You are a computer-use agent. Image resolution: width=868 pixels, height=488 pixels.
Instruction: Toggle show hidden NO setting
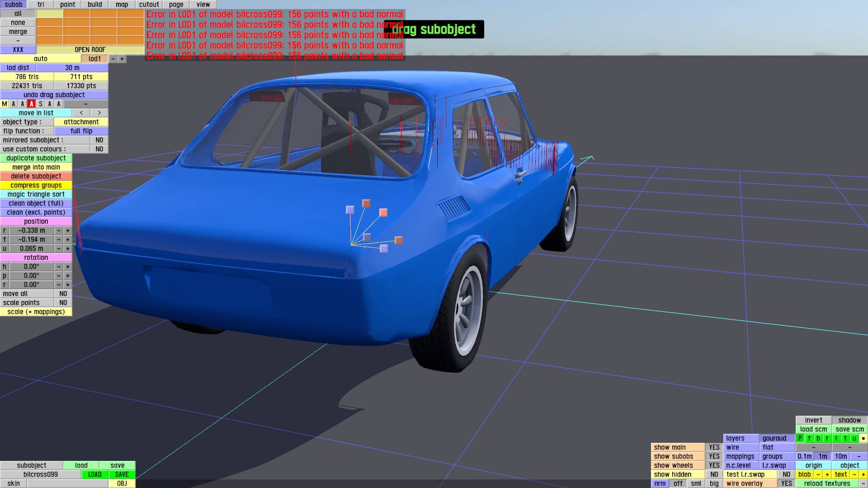[x=714, y=474]
